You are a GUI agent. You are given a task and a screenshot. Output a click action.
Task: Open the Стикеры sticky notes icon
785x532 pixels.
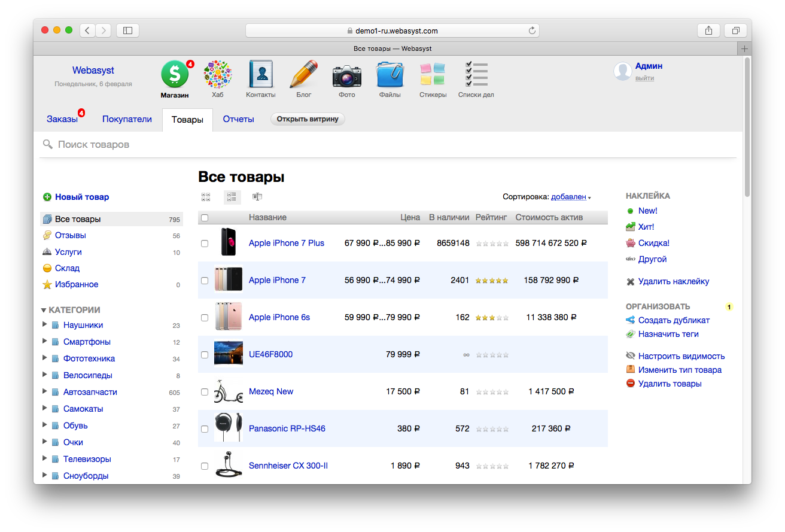(433, 74)
